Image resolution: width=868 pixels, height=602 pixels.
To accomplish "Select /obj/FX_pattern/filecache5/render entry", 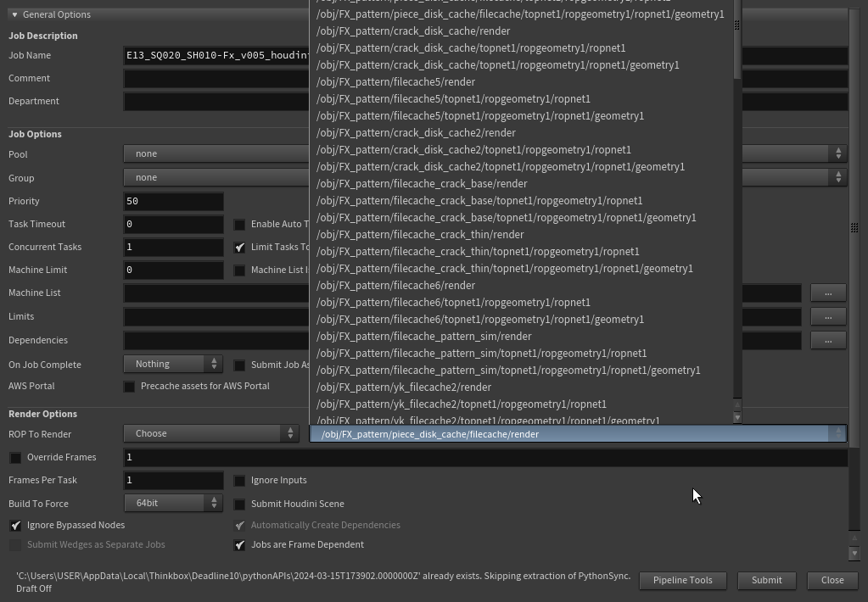I will [x=521, y=82].
